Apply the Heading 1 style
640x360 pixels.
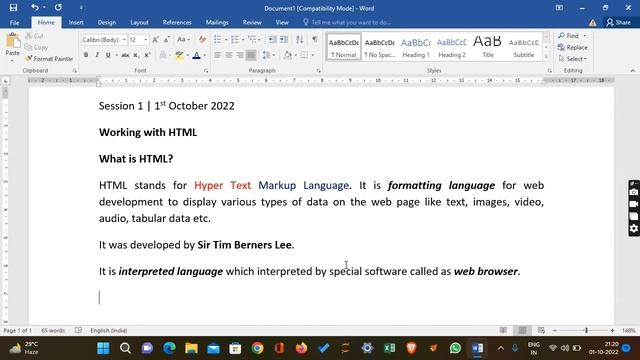416,47
